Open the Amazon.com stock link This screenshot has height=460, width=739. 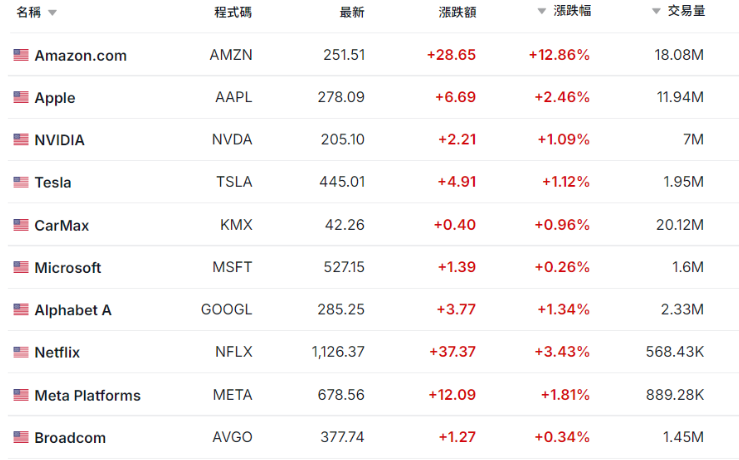pos(80,56)
